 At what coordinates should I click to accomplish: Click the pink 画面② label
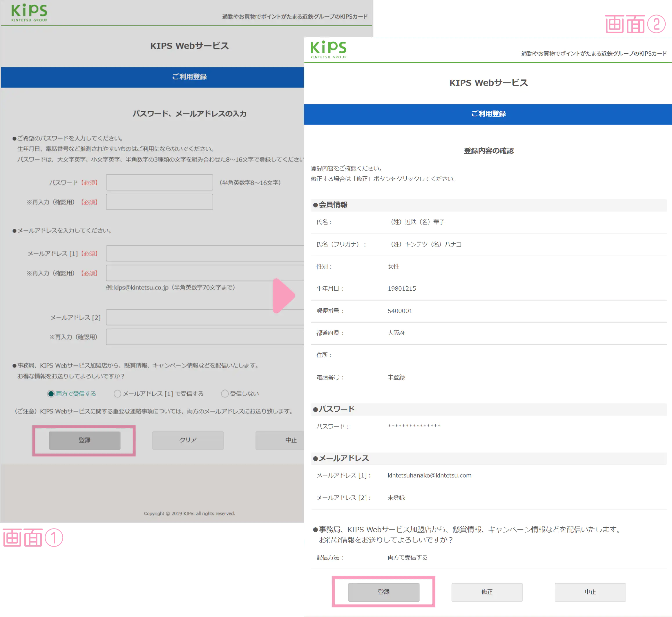[x=635, y=24]
